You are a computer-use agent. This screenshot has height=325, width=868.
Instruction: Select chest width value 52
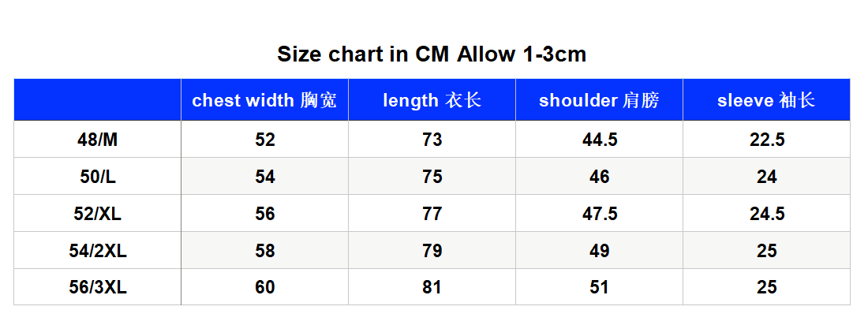point(265,140)
